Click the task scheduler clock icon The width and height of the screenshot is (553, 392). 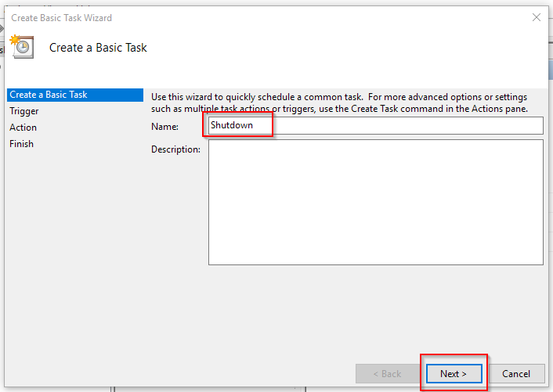[x=22, y=46]
